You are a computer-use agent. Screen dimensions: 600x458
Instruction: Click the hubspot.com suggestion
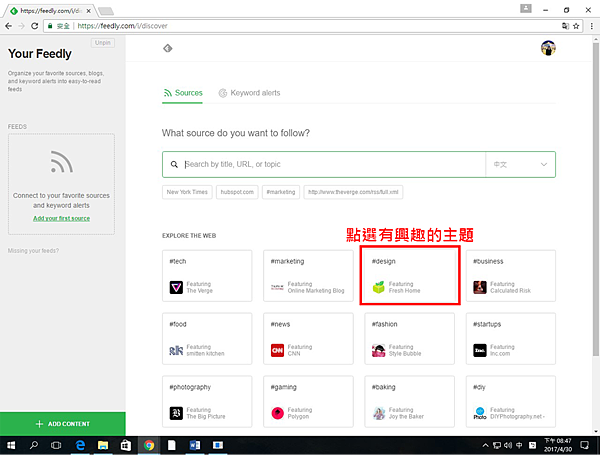point(237,192)
